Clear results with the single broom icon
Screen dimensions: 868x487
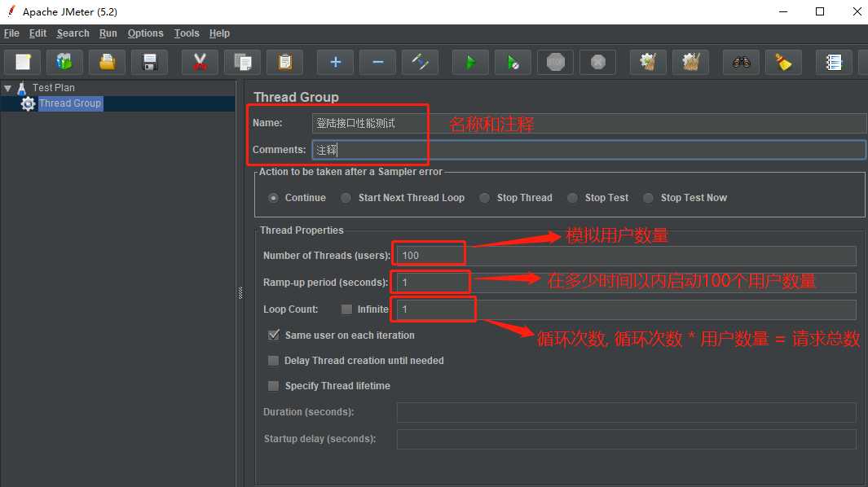point(648,62)
